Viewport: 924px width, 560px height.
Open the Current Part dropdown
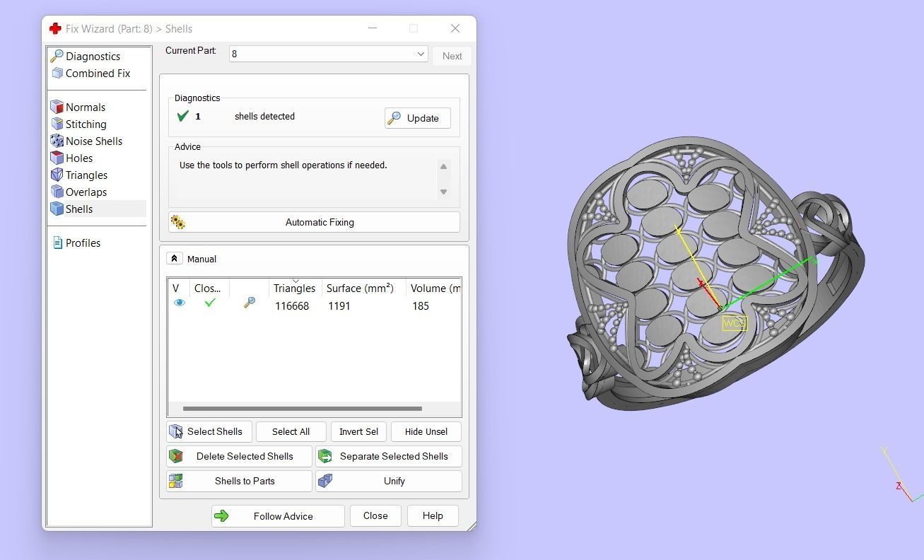click(x=329, y=54)
